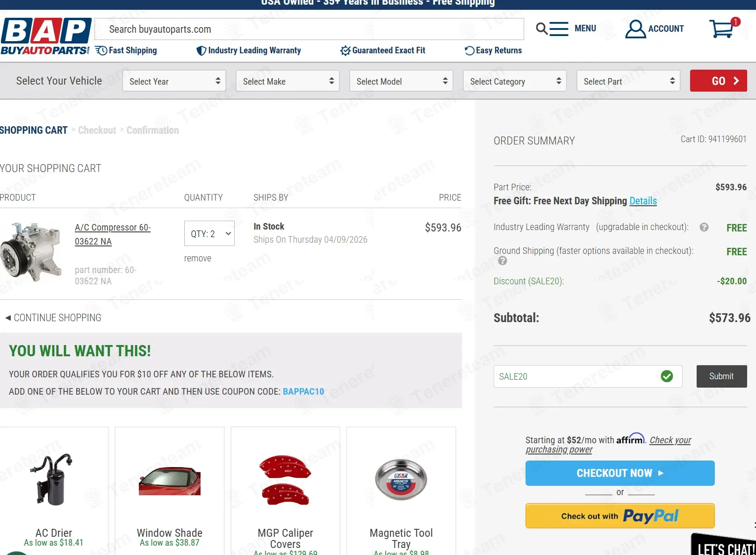Click the $593.96 item price in cart row
Screen dimensions: 756x555
[443, 228]
